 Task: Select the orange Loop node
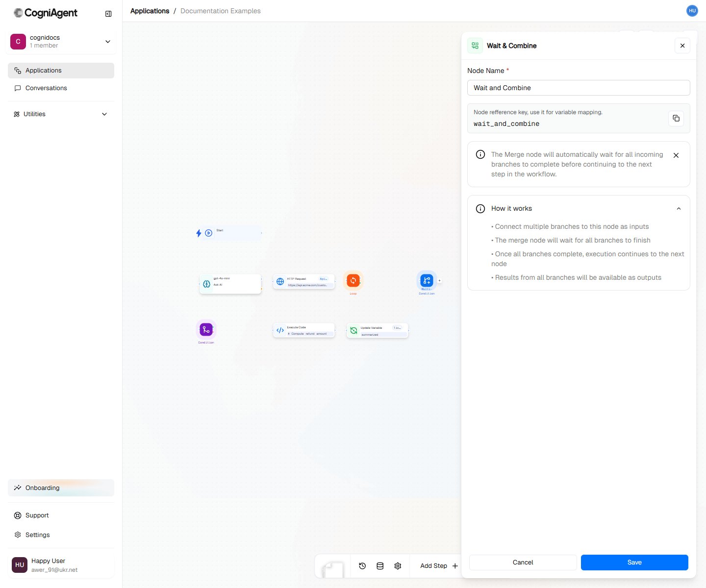(x=353, y=281)
